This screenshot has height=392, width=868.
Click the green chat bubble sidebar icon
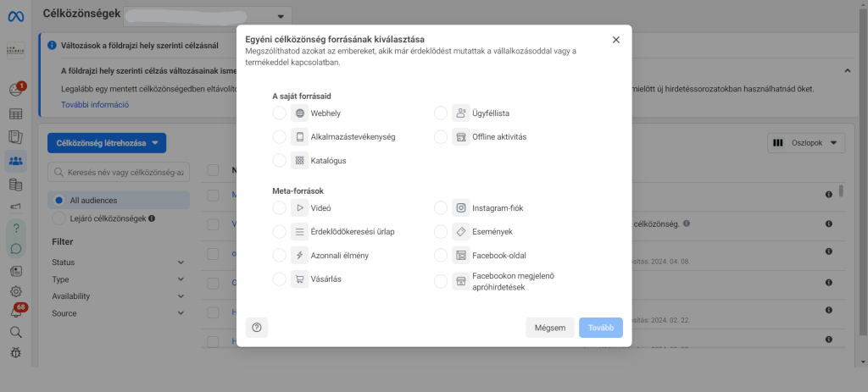15,249
